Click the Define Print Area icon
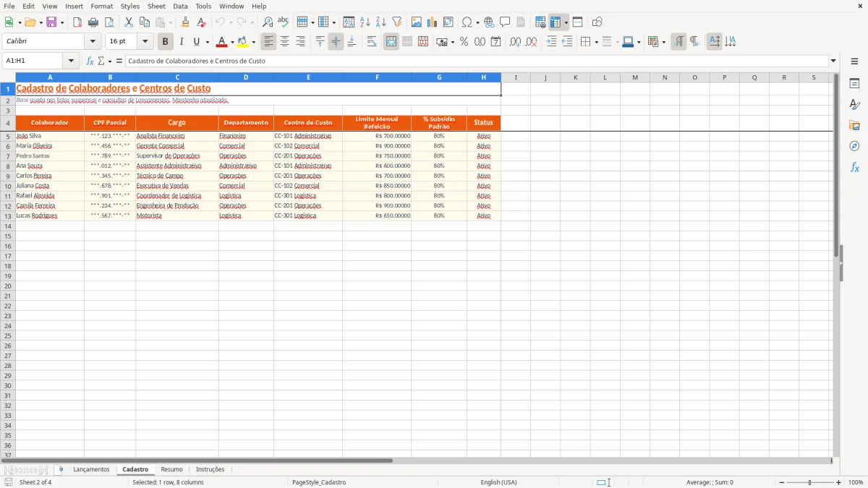Image resolution: width=868 pixels, height=488 pixels. [540, 22]
